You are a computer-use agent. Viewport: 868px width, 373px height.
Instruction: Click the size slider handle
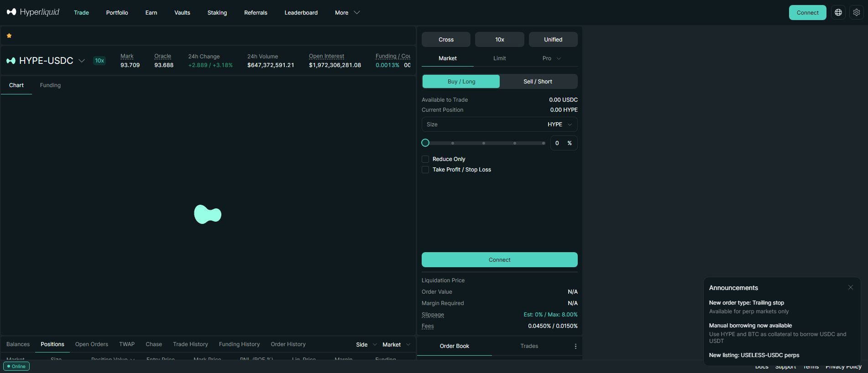pyautogui.click(x=425, y=143)
